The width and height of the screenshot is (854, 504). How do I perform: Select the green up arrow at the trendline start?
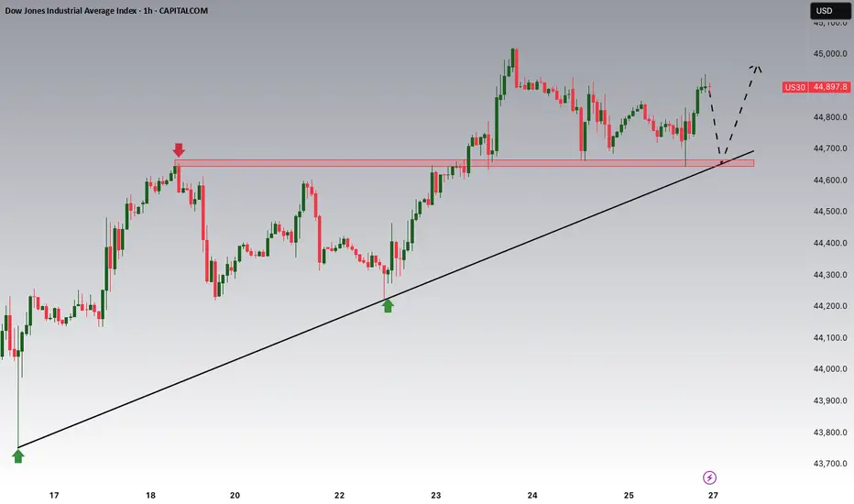pos(18,456)
